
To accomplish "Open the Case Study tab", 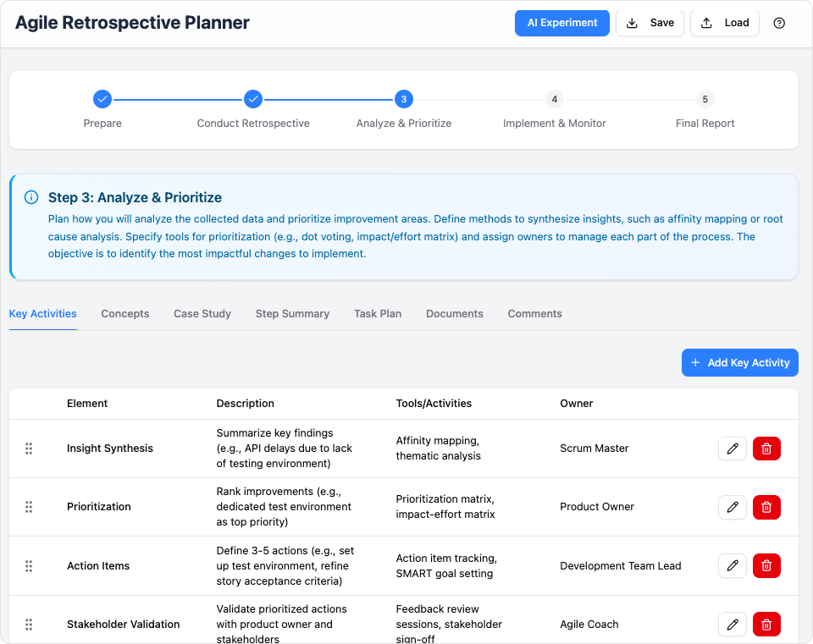I will [202, 314].
